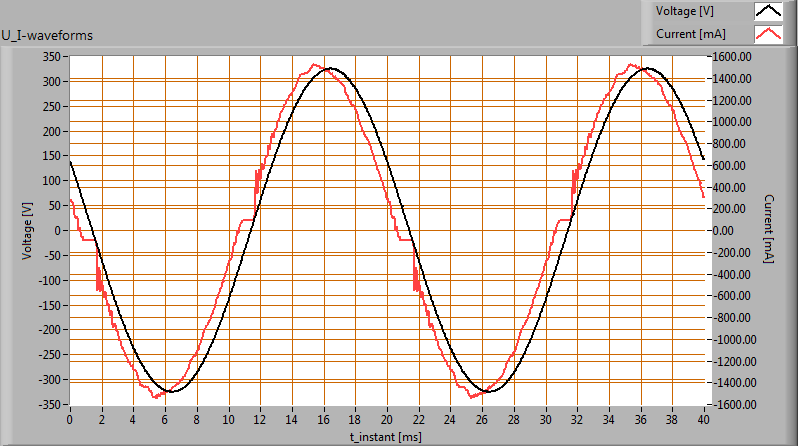Click the 30 tick mark on time axis
The height and width of the screenshot is (446, 798).
[545, 419]
